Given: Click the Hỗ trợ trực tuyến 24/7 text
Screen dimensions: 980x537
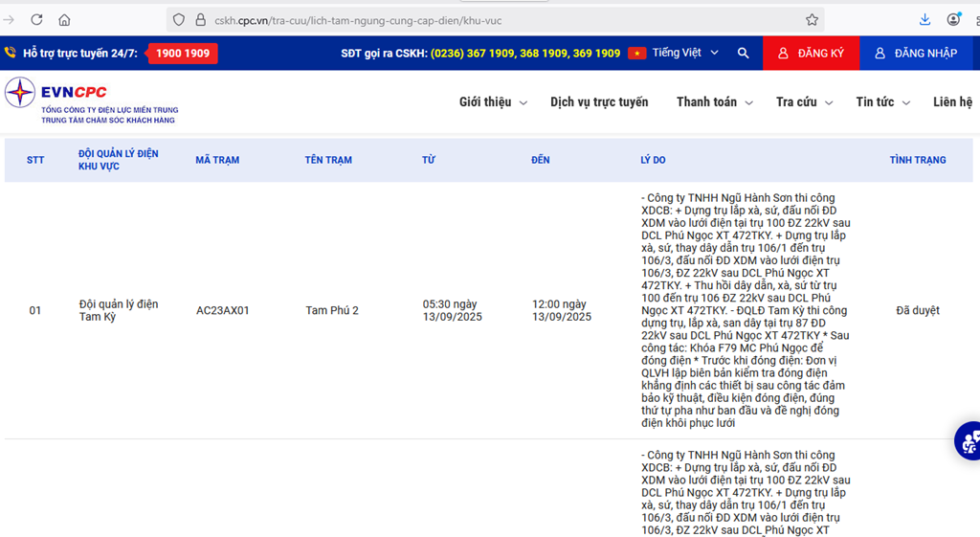Looking at the screenshot, I should pyautogui.click(x=80, y=54).
